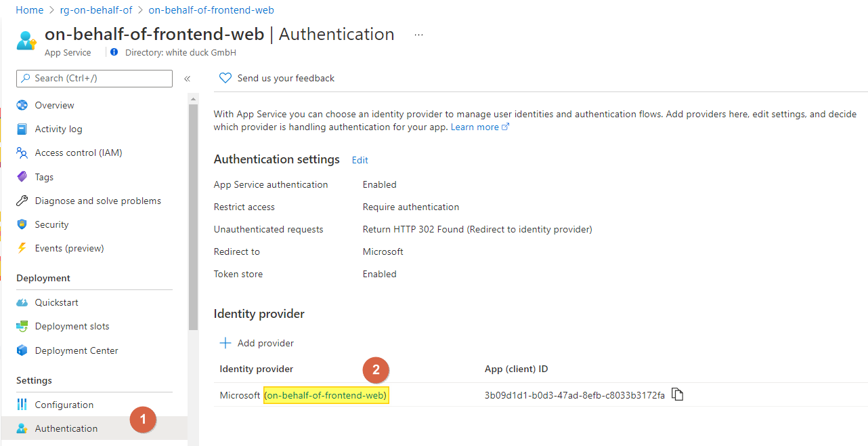868x446 pixels.
Task: Click the external link icon after Learn more
Action: (x=505, y=127)
